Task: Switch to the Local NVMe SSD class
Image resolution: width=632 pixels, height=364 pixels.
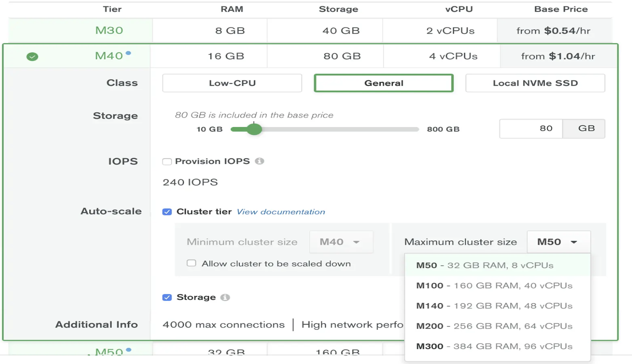Action: click(535, 83)
